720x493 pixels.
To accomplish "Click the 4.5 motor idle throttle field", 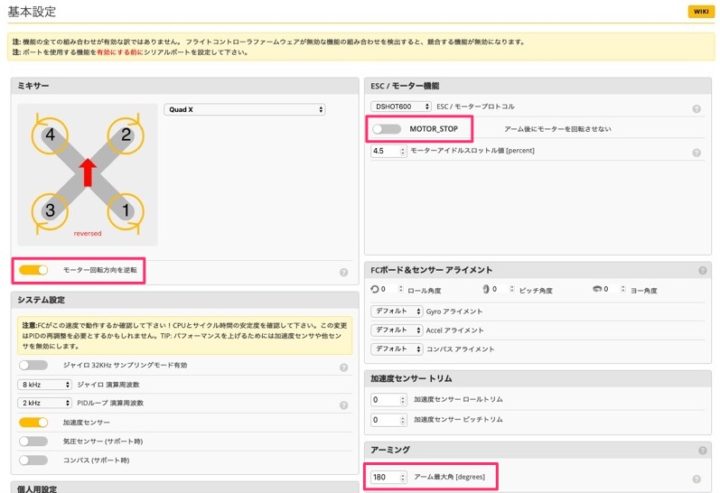I will [x=388, y=151].
